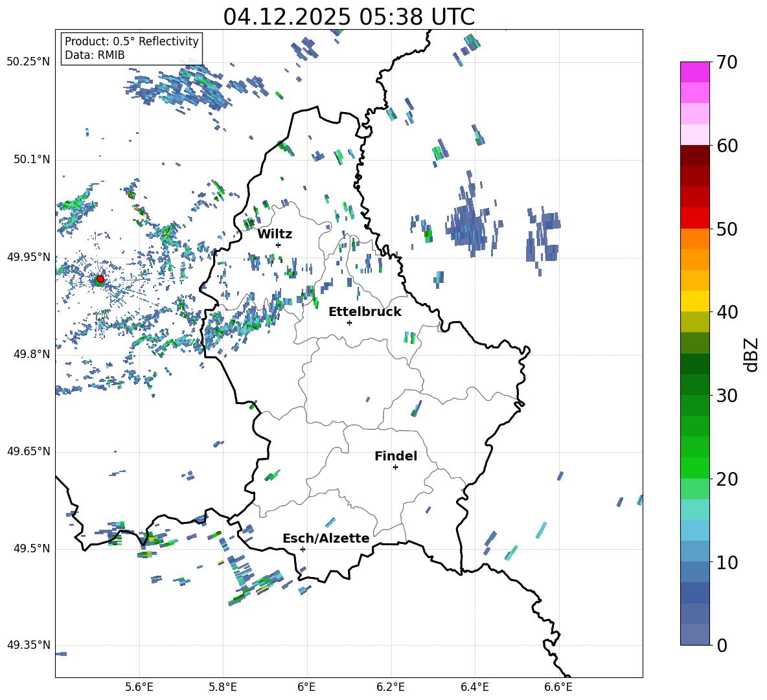Viewport: 767px width, 700px height.
Task: Click the Esch/Alzette station cross marker
Action: pos(303,549)
